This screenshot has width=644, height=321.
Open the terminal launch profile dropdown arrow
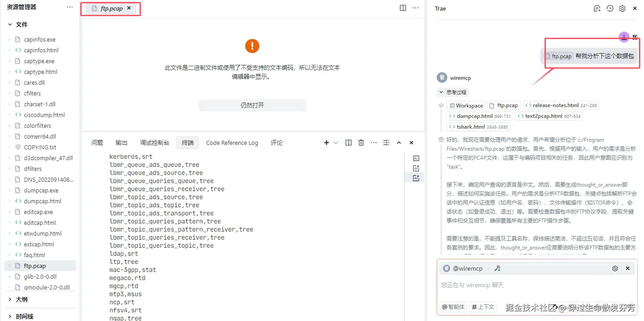335,142
